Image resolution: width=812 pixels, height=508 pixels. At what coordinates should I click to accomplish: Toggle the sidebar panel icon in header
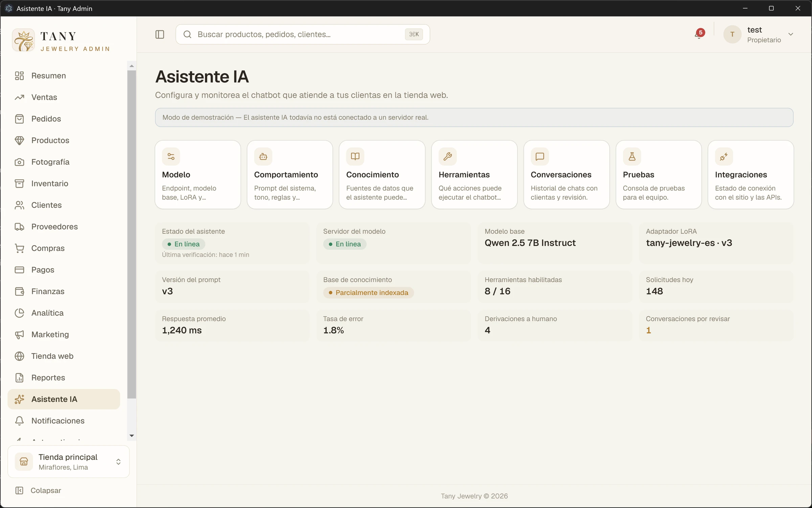tap(160, 34)
